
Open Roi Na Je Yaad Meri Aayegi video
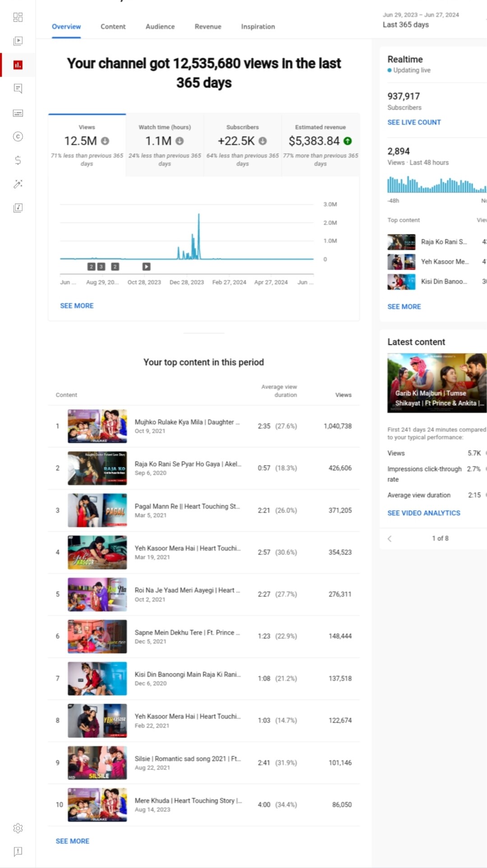[x=187, y=590]
